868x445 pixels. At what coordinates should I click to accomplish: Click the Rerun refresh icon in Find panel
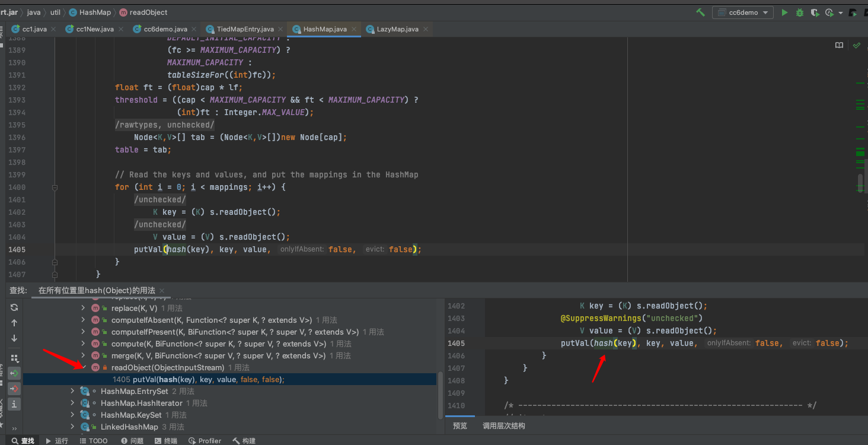pos(14,307)
